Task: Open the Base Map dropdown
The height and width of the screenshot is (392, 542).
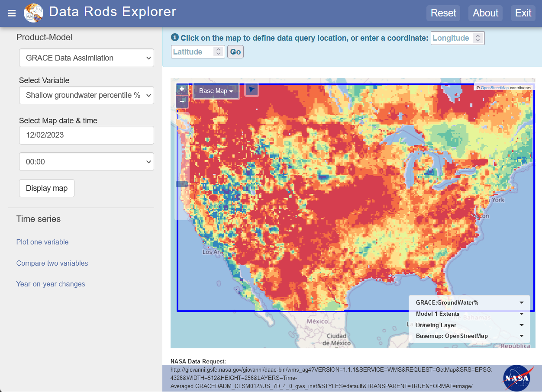Action: [x=216, y=91]
